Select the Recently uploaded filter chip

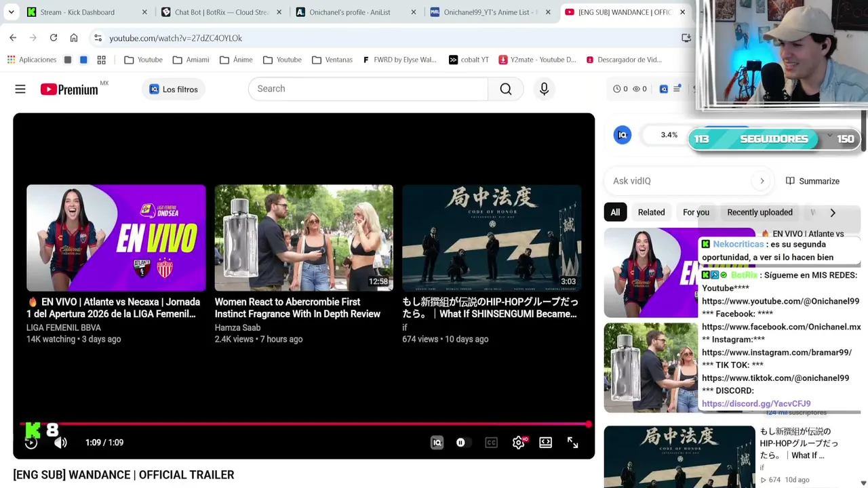(x=759, y=212)
